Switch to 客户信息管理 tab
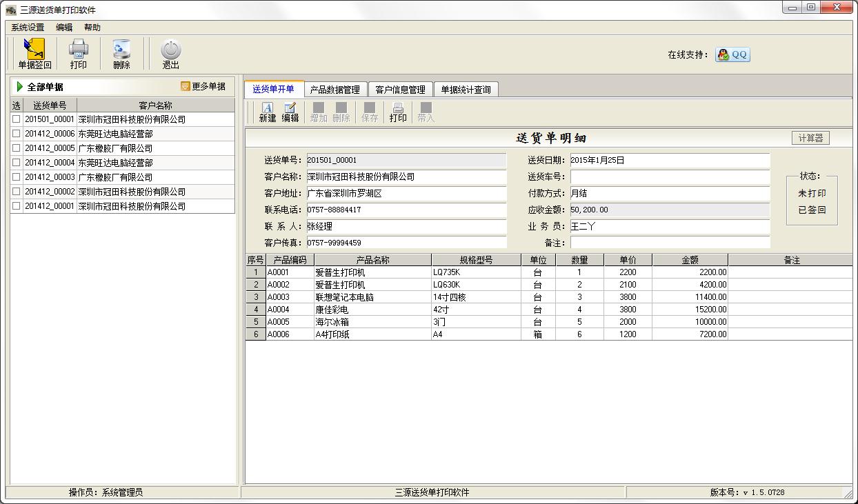 [x=401, y=90]
